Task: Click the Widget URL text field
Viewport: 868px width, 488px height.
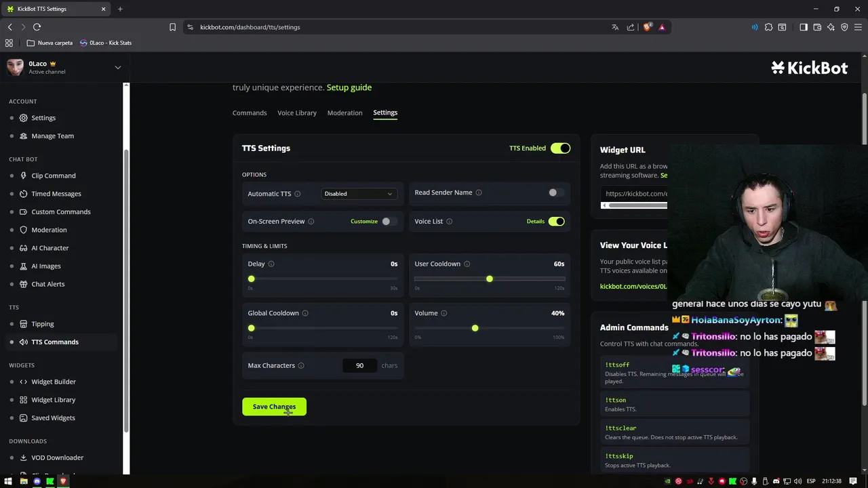Action: (634, 194)
